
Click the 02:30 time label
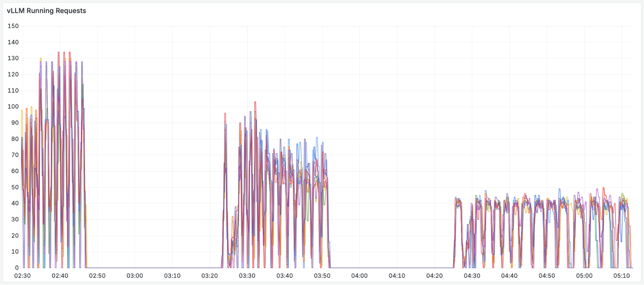[x=23, y=276]
